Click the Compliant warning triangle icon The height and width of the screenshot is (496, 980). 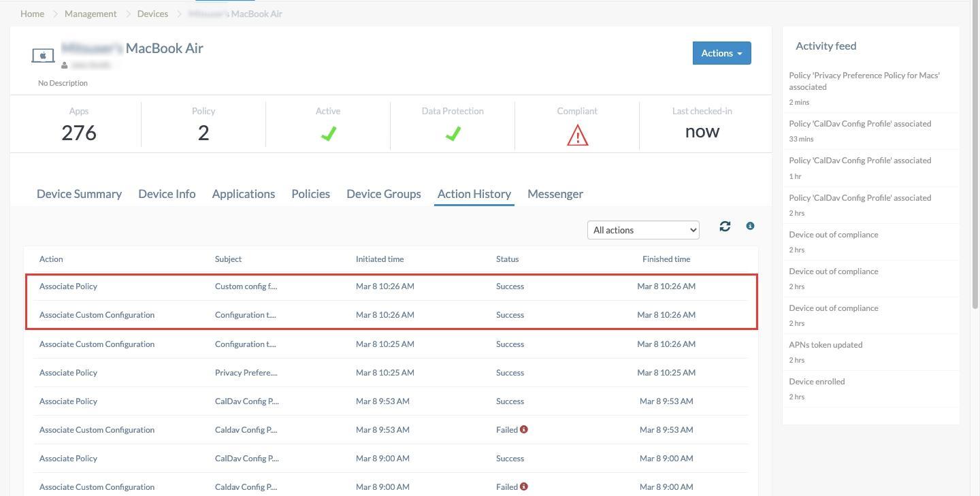click(x=577, y=135)
